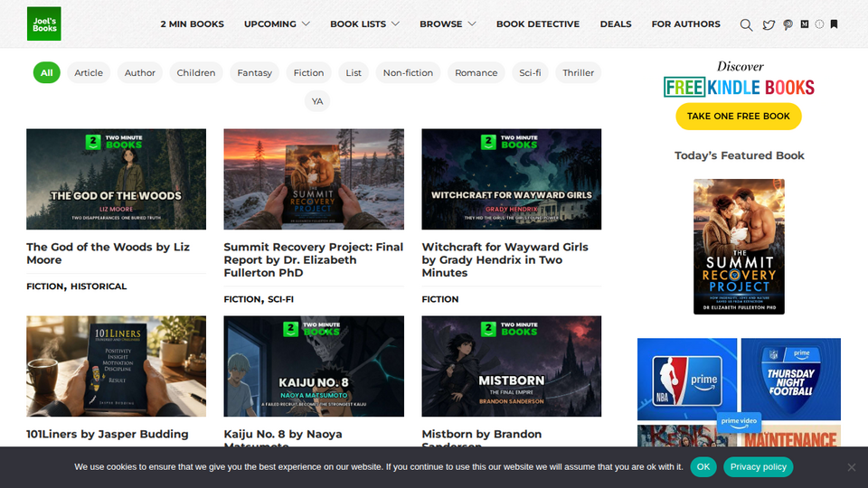Click Thursday Night Football ad tile

click(x=790, y=380)
